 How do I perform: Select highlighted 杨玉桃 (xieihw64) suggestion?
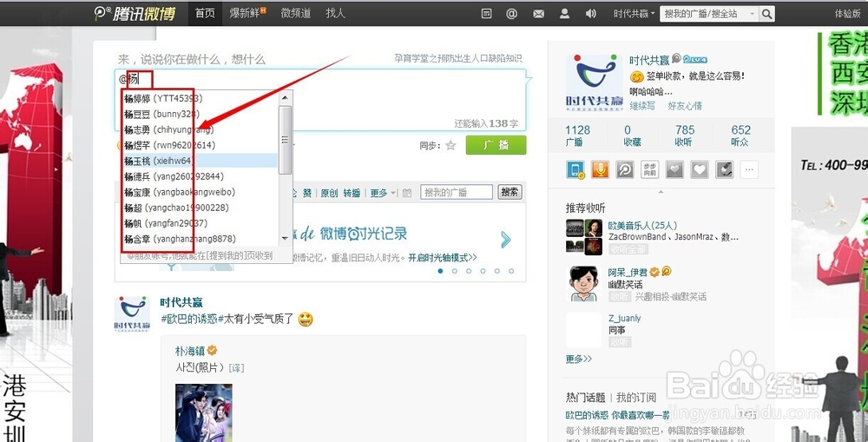point(200,161)
